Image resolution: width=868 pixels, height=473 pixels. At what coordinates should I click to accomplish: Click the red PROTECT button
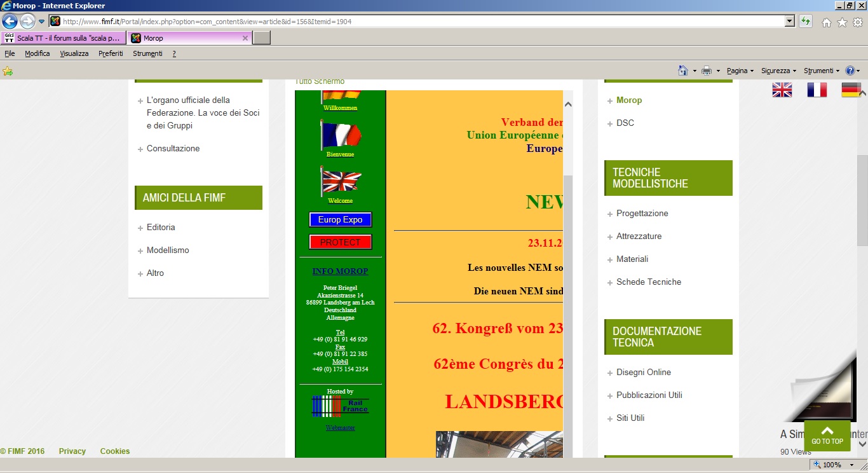pyautogui.click(x=340, y=242)
